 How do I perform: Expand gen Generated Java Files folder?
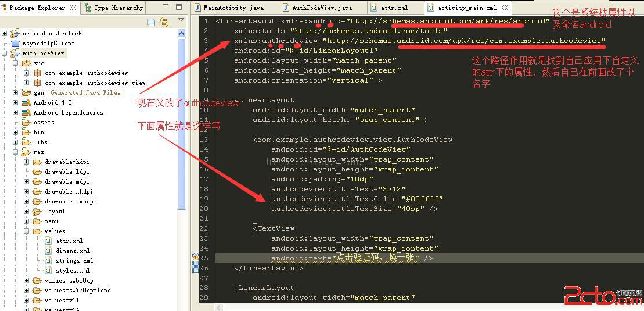(15, 92)
